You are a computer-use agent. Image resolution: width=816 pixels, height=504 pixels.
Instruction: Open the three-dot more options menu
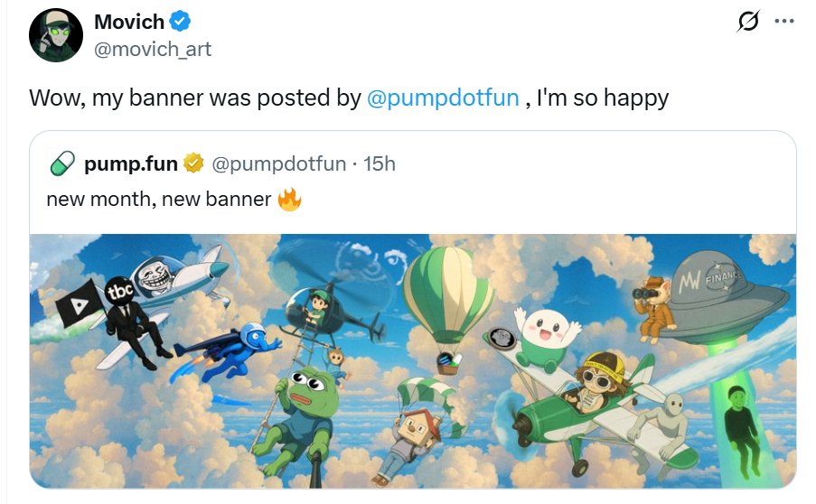pyautogui.click(x=783, y=21)
